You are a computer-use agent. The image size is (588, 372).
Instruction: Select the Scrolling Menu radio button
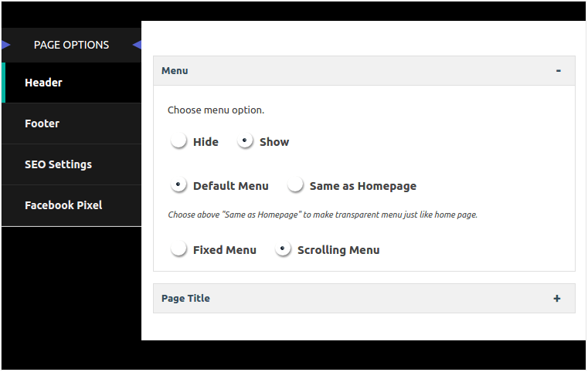pos(283,249)
